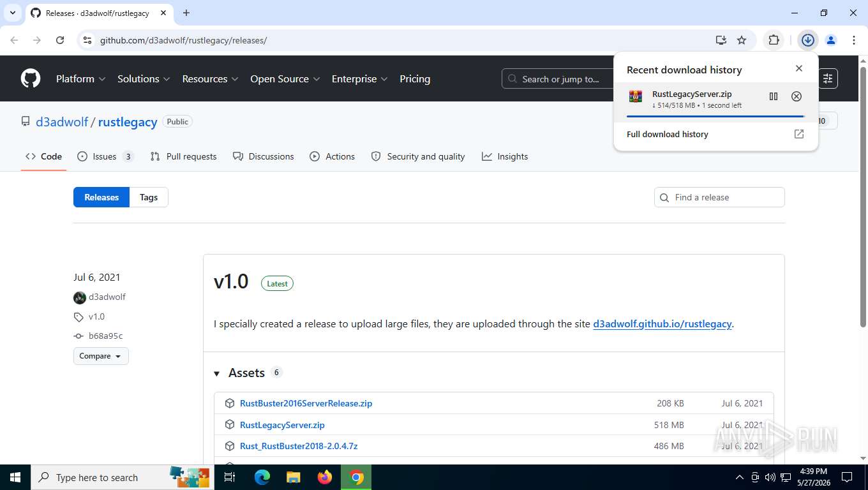
Task: Open the Insights tab
Action: [x=505, y=156]
